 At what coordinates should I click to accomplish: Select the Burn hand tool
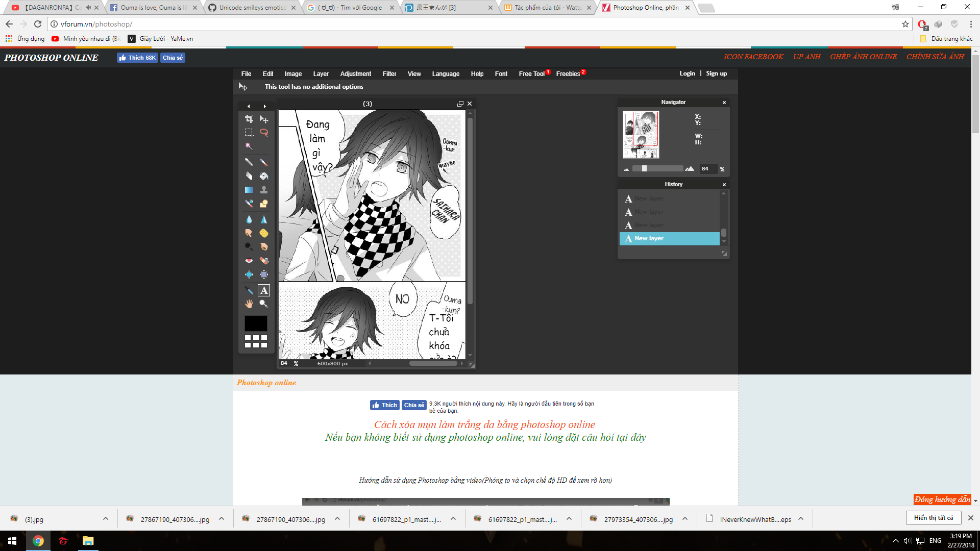pyautogui.click(x=264, y=247)
